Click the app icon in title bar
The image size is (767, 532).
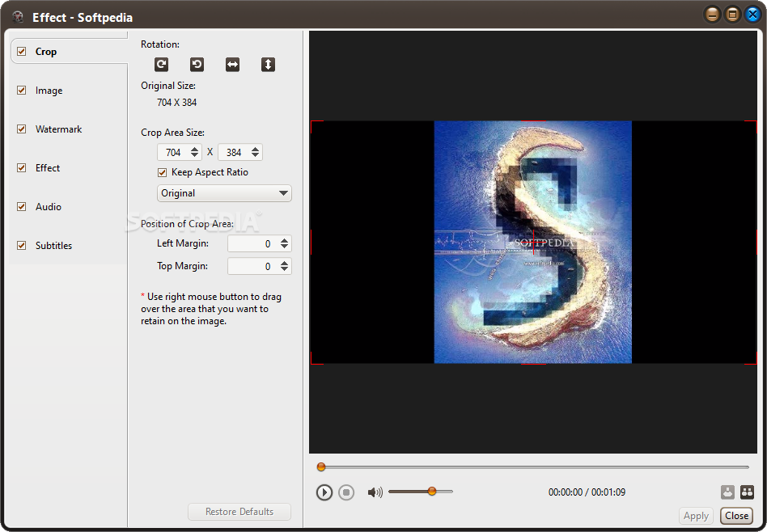point(18,17)
